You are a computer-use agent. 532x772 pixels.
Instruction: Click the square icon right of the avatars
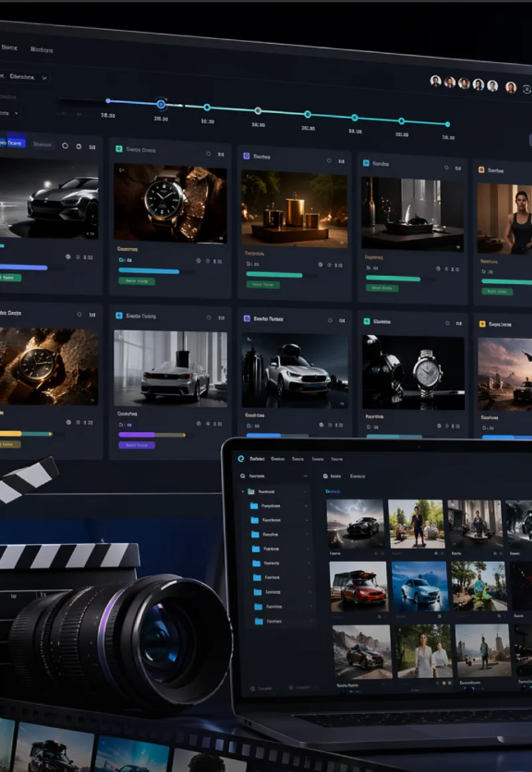click(x=527, y=89)
